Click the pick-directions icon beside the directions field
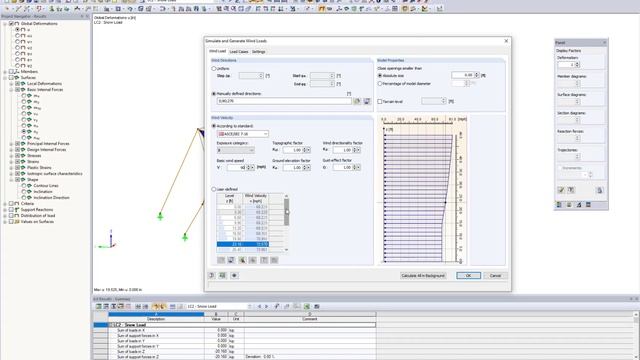Image resolution: width=640 pixels, height=360 pixels. click(x=357, y=101)
